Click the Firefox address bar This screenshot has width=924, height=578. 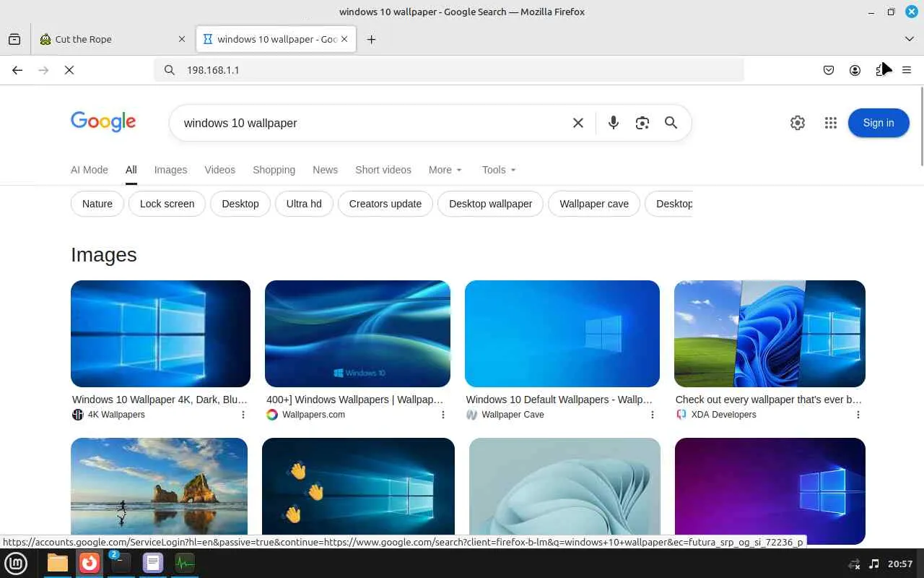point(449,70)
